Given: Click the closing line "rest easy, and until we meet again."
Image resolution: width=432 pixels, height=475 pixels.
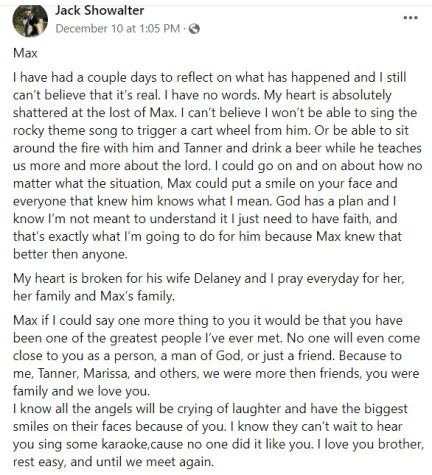Looking at the screenshot, I should click(113, 462).
